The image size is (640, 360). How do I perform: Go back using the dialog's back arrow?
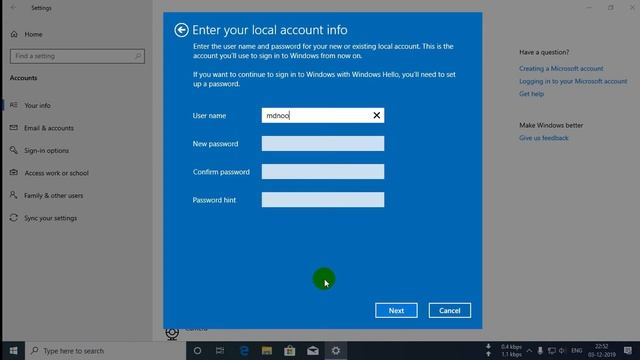pyautogui.click(x=181, y=30)
